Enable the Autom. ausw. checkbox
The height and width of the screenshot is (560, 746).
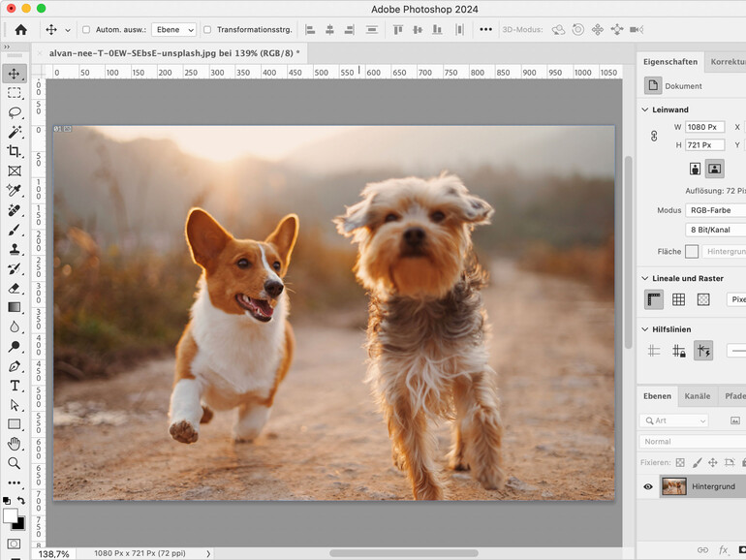pyautogui.click(x=86, y=30)
